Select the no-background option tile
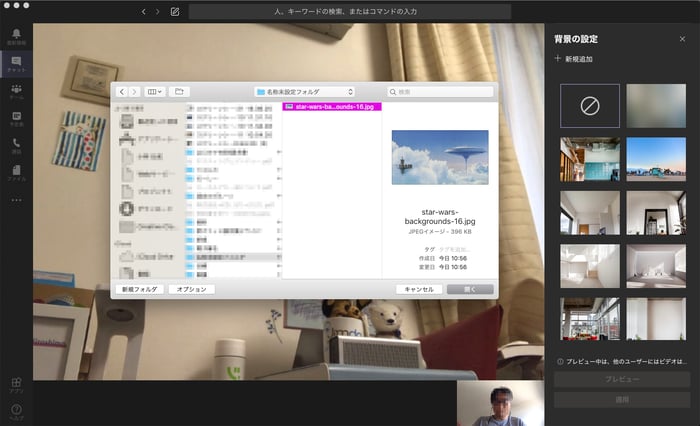 589,105
